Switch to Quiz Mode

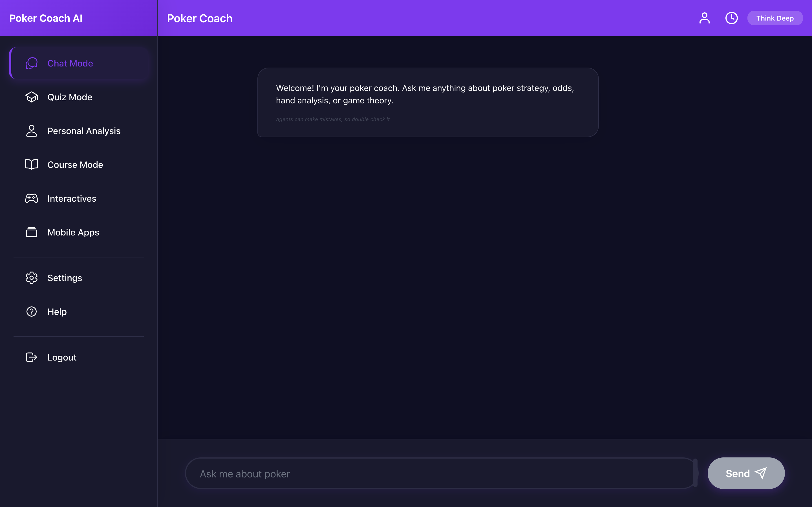[69, 97]
